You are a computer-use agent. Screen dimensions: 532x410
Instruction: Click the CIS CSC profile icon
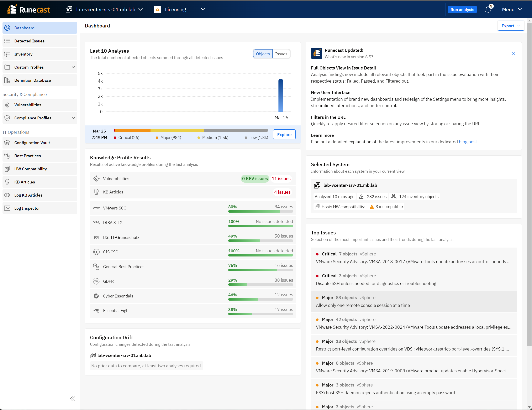96,252
